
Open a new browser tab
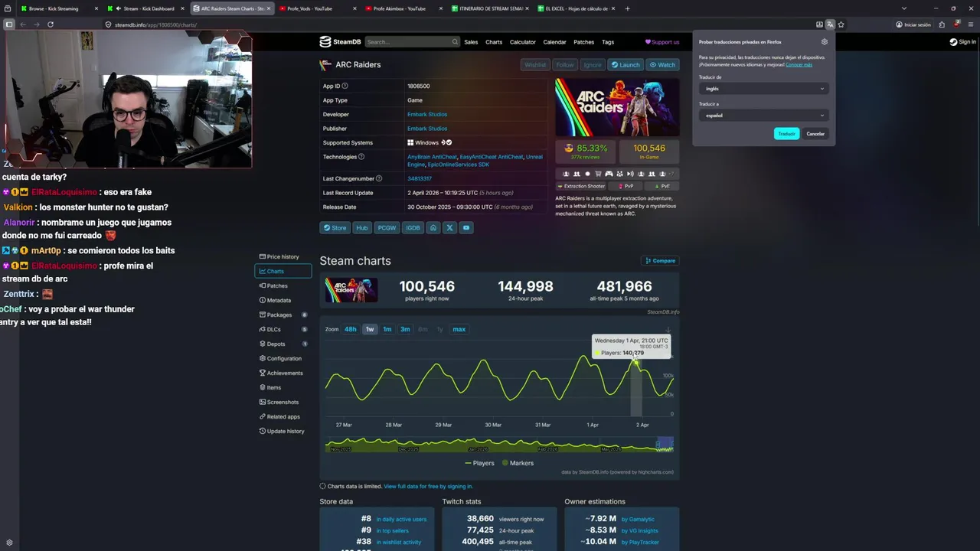pos(627,8)
